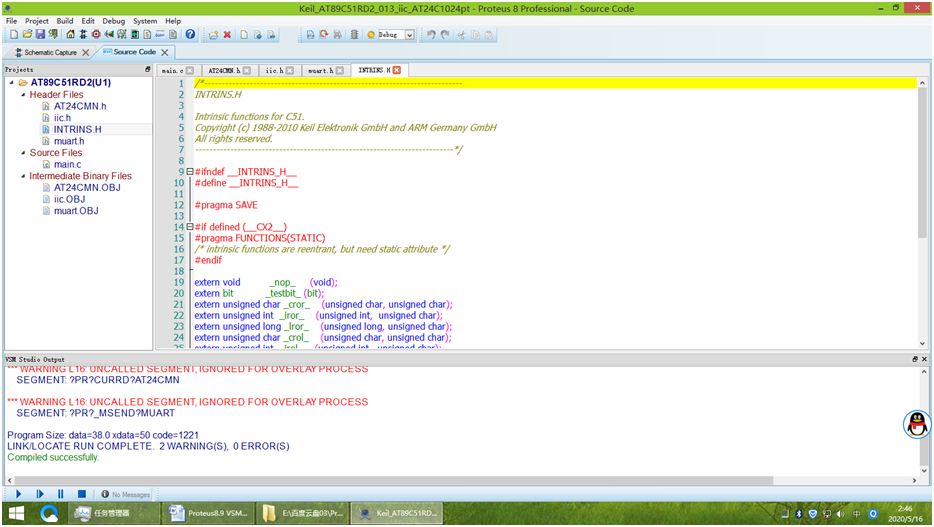Collapse the Intermediate Binary Files folder
The width and height of the screenshot is (934, 527).
(x=23, y=176)
